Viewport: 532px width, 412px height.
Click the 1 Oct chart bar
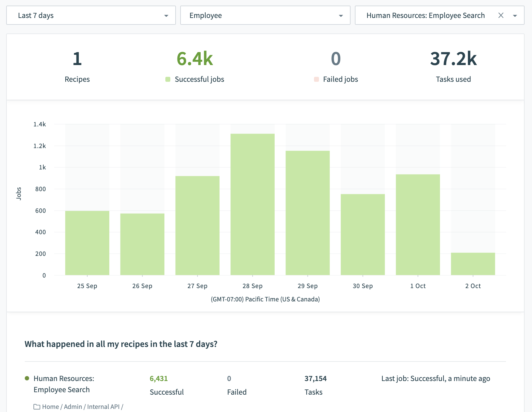[x=418, y=225]
